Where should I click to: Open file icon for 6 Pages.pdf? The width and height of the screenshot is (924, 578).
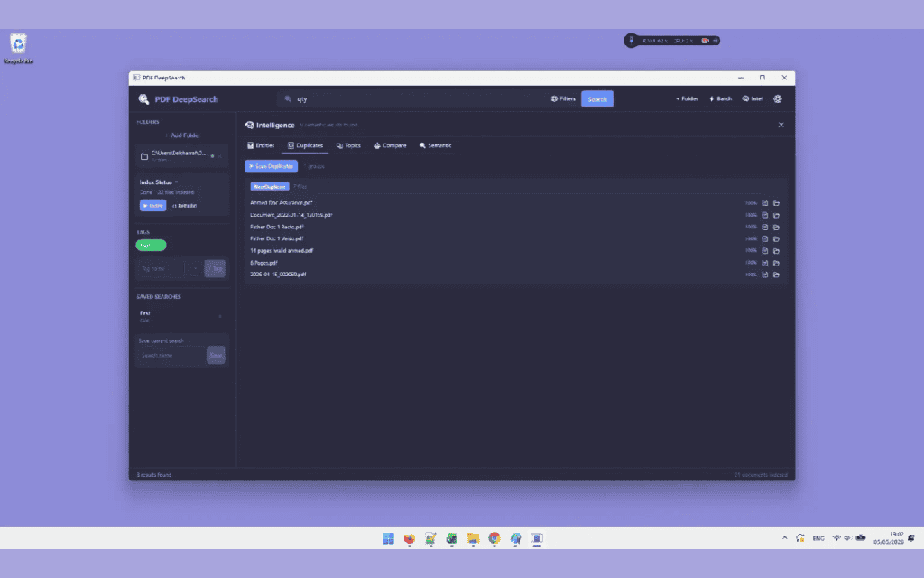765,263
